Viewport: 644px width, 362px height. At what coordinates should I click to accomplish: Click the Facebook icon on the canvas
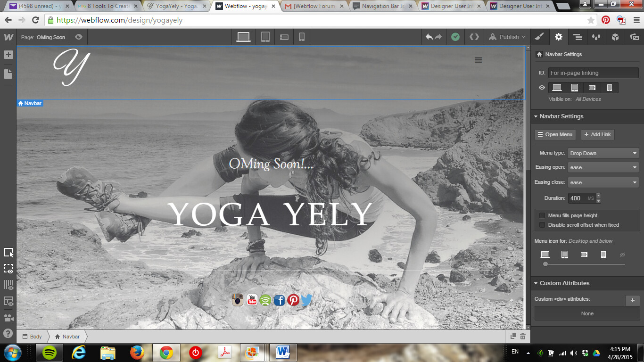pyautogui.click(x=279, y=300)
